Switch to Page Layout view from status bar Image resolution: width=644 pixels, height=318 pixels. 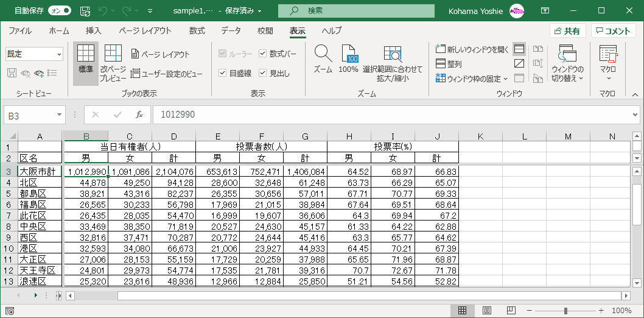coord(487,311)
